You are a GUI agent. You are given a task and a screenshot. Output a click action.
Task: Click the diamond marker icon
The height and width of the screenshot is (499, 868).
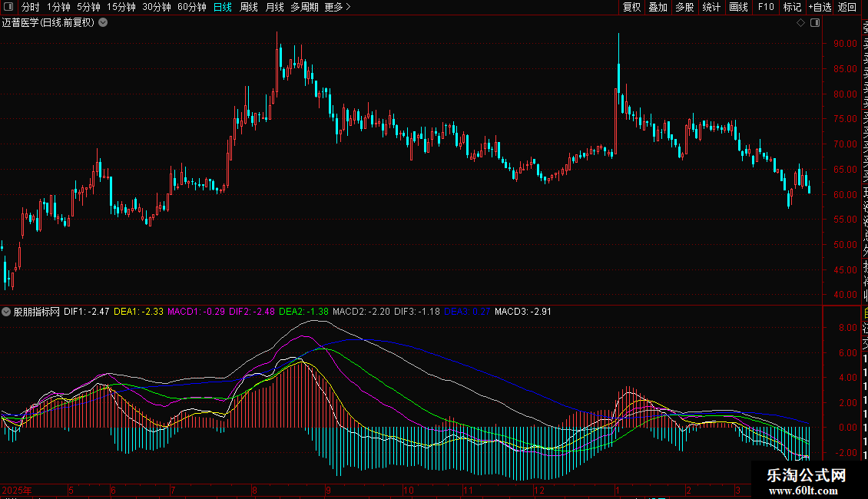[800, 23]
